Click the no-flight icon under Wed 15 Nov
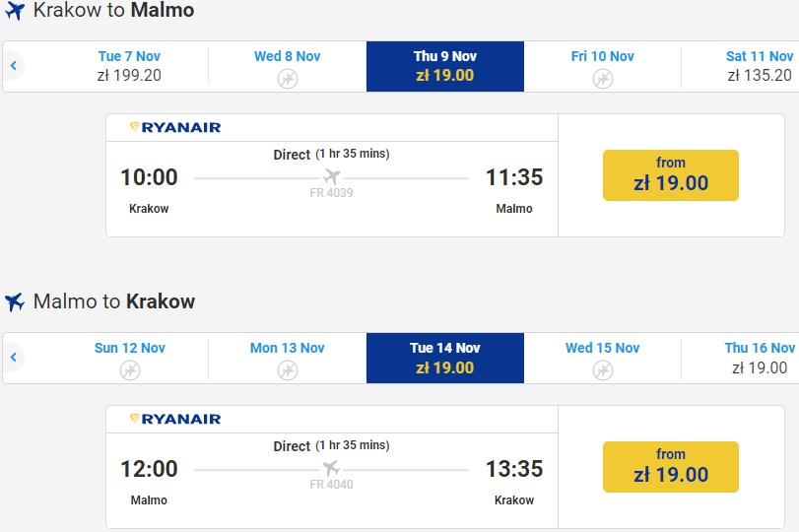The width and height of the screenshot is (799, 532). point(603,370)
